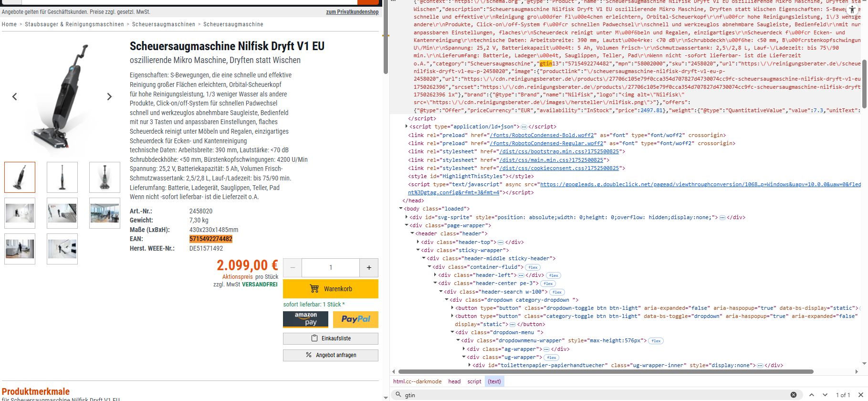Click the DevTools horizontal scrollbar
The image size is (868, 401).
(606, 371)
